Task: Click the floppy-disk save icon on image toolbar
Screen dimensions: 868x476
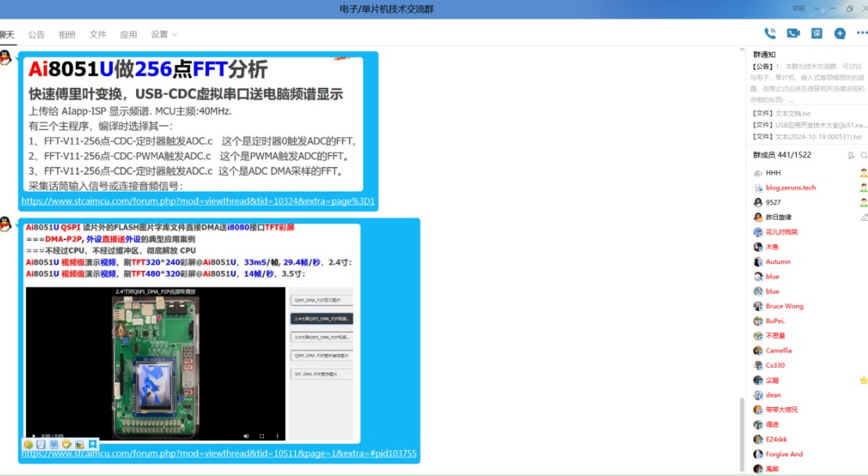Action: [x=41, y=444]
